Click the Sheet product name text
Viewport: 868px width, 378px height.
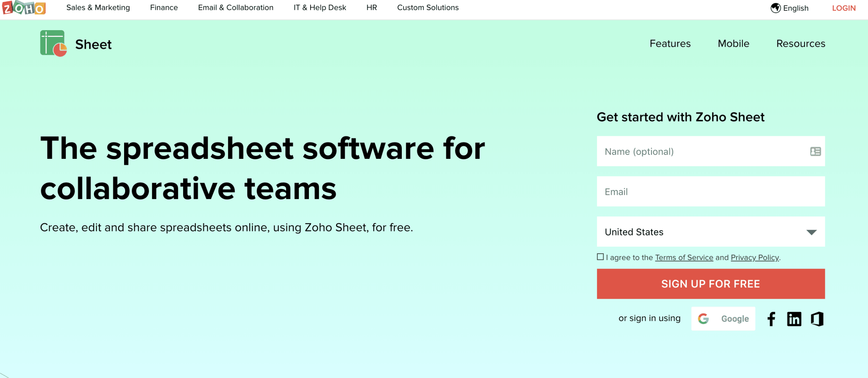pyautogui.click(x=93, y=44)
